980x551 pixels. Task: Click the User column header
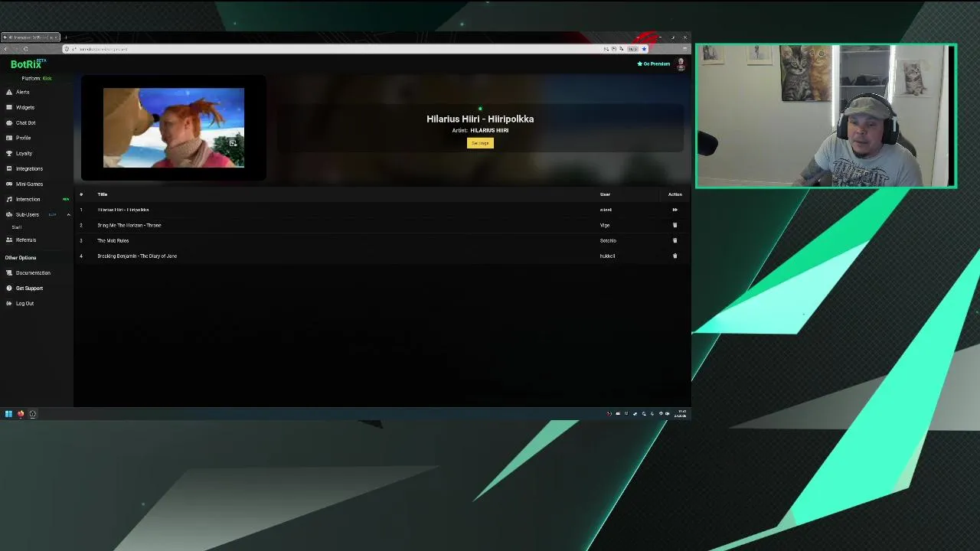click(605, 194)
